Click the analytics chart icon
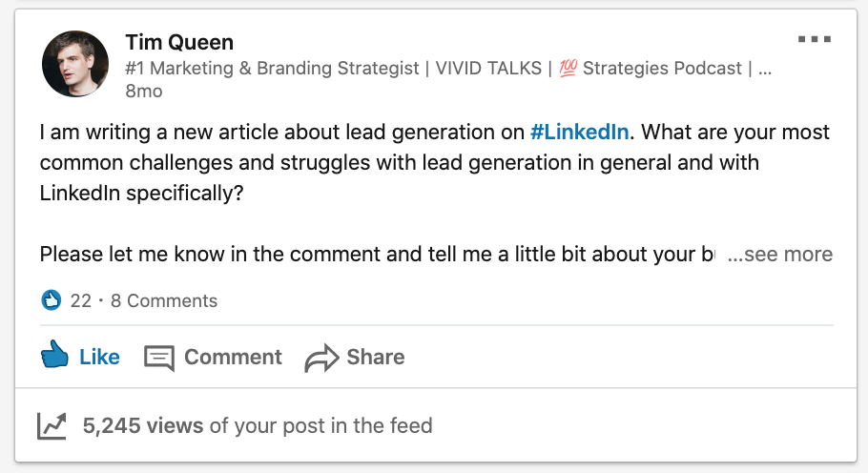 tap(52, 425)
